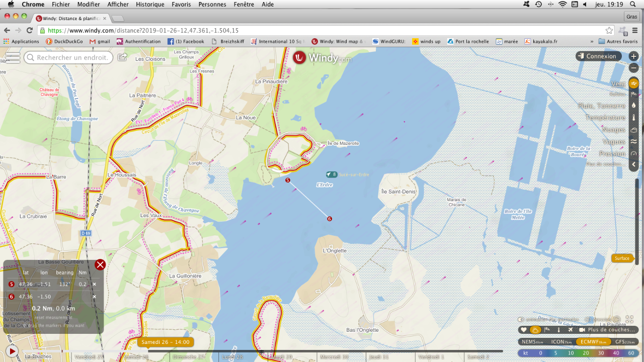Click the Windy.com logo
This screenshot has width=644, height=362.
pos(322,58)
